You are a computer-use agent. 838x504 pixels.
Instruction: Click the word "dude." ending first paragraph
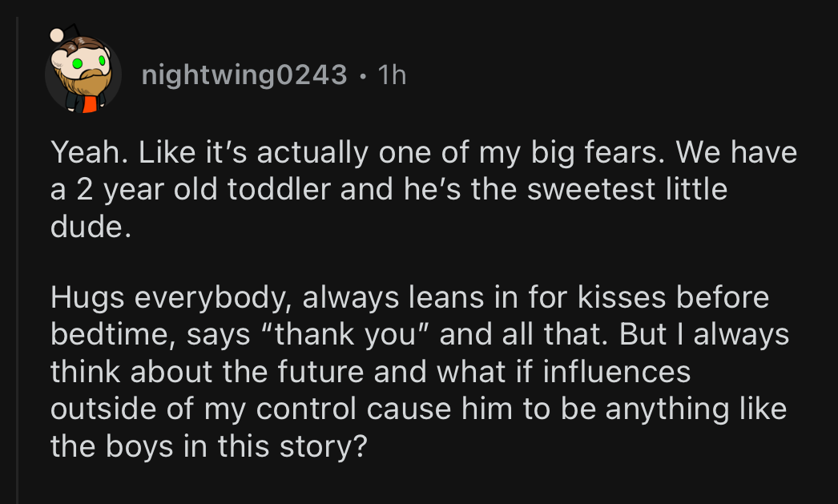[x=90, y=227]
